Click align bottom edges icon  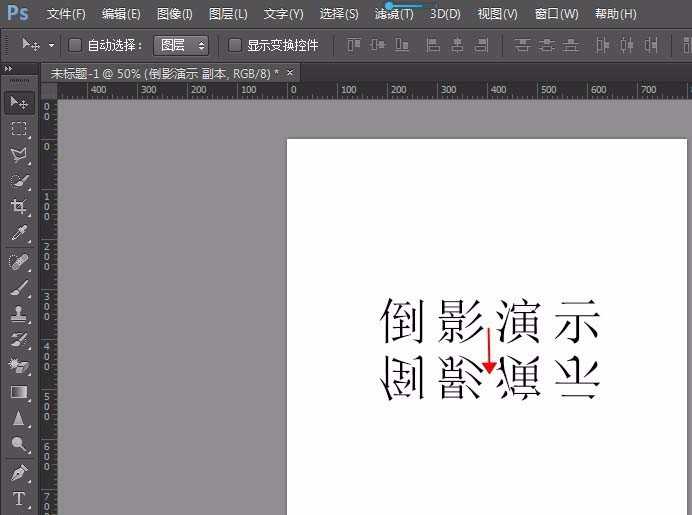point(402,45)
